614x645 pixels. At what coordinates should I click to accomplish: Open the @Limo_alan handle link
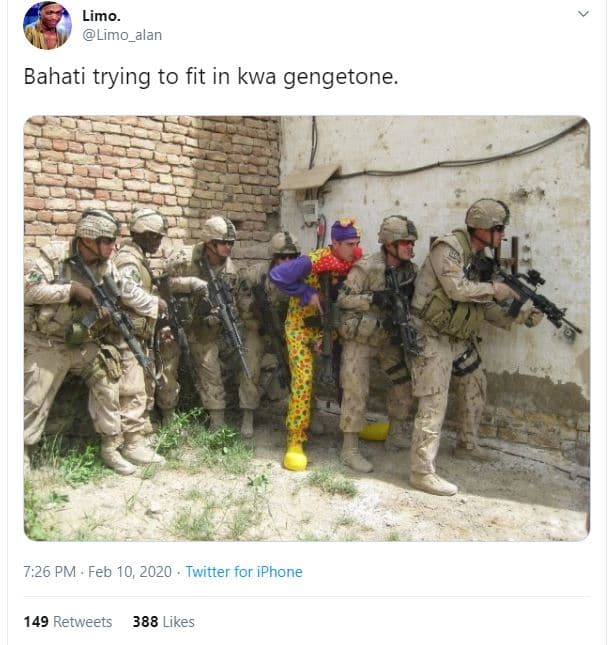click(122, 35)
